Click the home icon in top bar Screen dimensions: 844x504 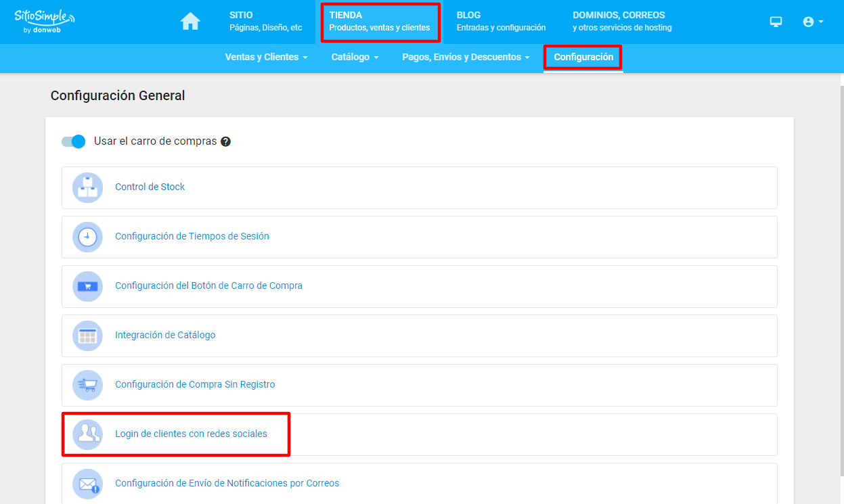(190, 22)
